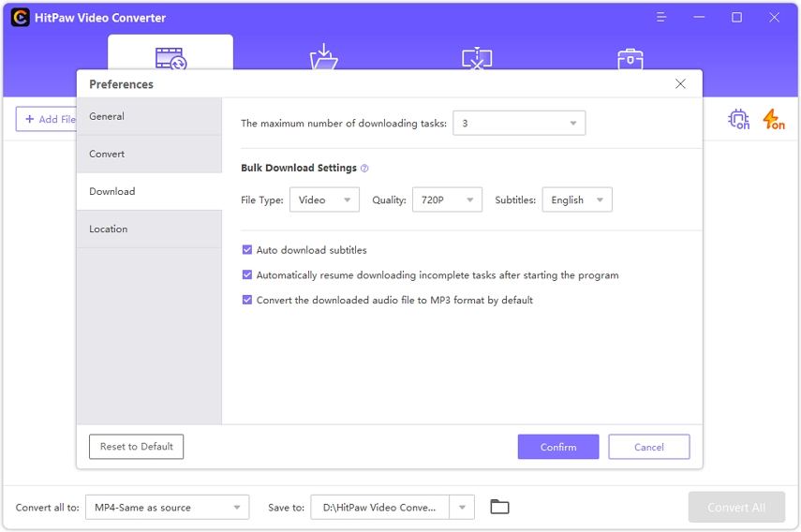Maximize the HitPaw window
Image resolution: width=801 pixels, height=532 pixels.
tap(736, 18)
